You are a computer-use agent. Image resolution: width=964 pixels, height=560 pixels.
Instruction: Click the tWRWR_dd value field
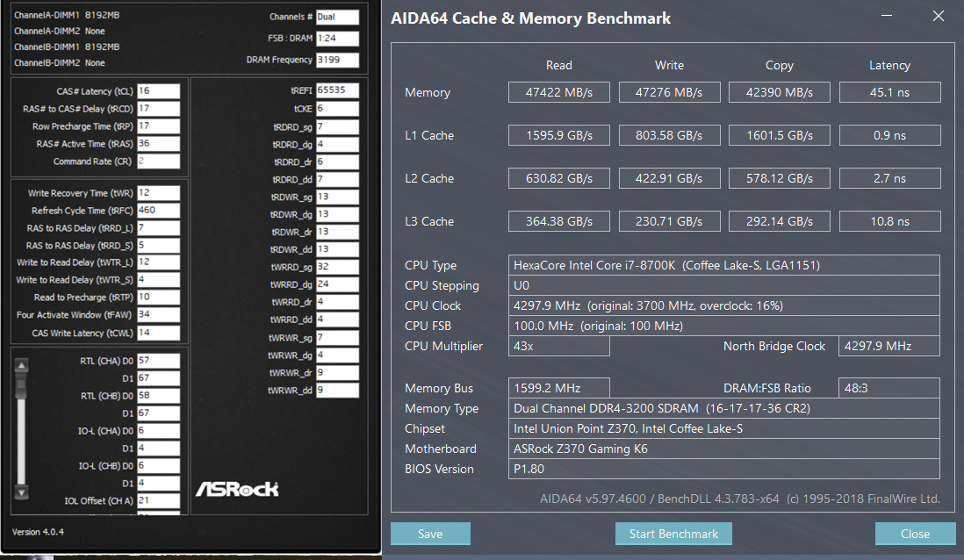[337, 390]
